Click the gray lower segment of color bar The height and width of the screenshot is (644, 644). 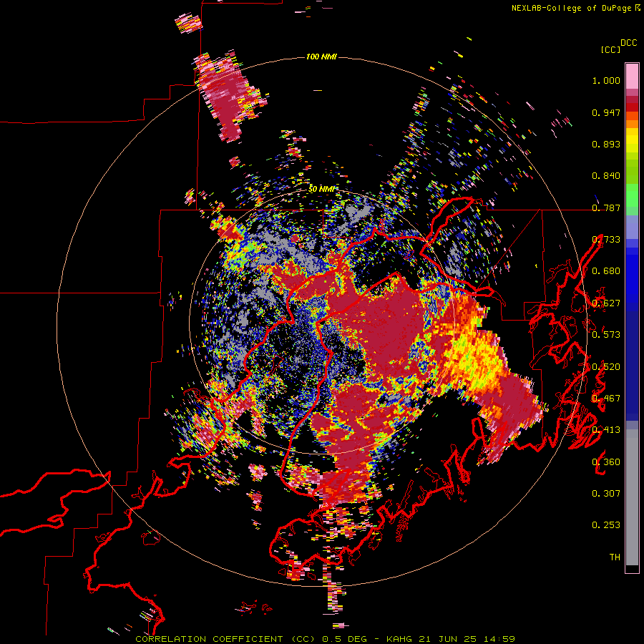[x=632, y=497]
